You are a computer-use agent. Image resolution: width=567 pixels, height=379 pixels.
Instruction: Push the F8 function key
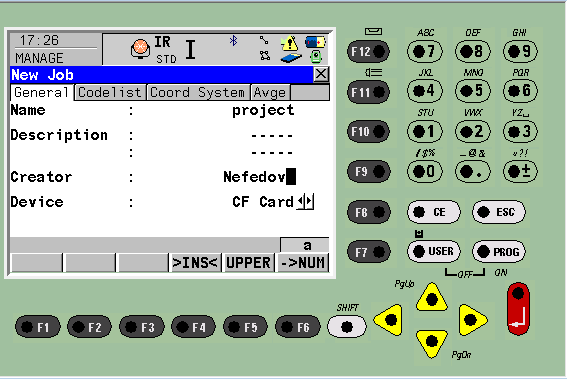coord(368,212)
